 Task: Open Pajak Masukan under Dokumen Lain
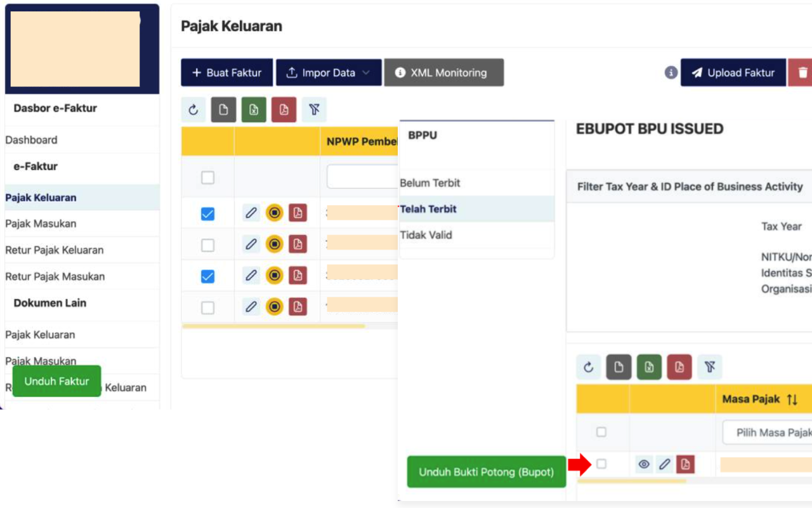[x=41, y=361]
